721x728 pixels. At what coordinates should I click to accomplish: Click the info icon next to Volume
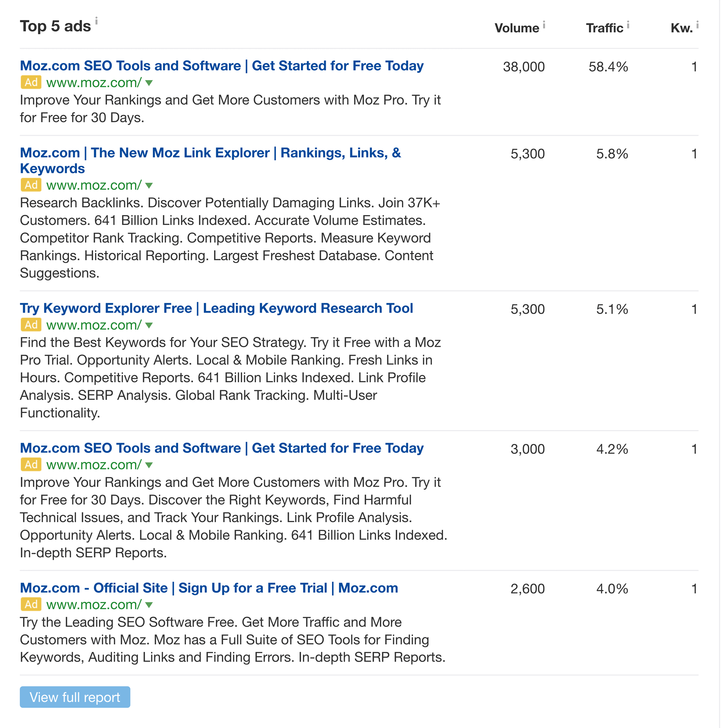coord(544,25)
